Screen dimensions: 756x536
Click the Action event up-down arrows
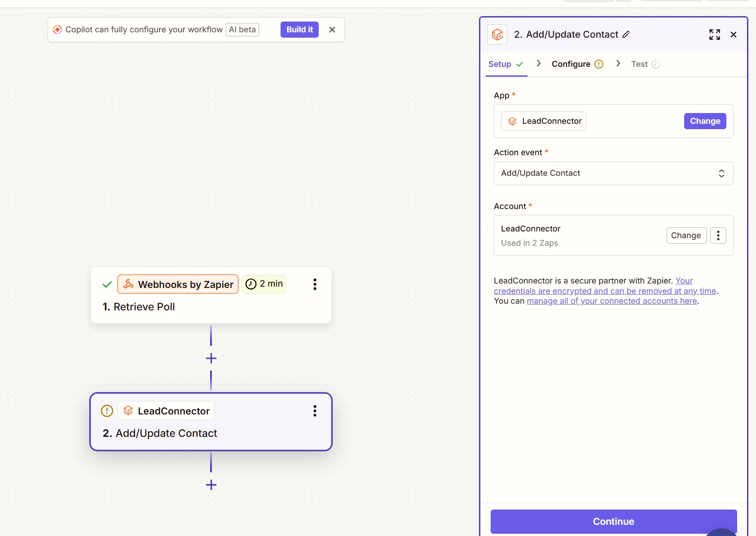[721, 173]
